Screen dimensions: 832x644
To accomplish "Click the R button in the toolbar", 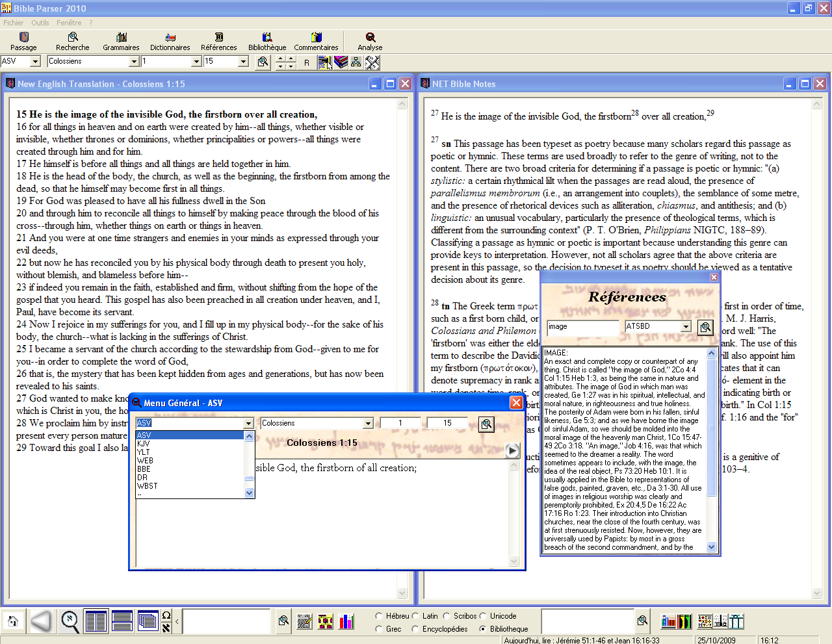I will click(x=307, y=63).
